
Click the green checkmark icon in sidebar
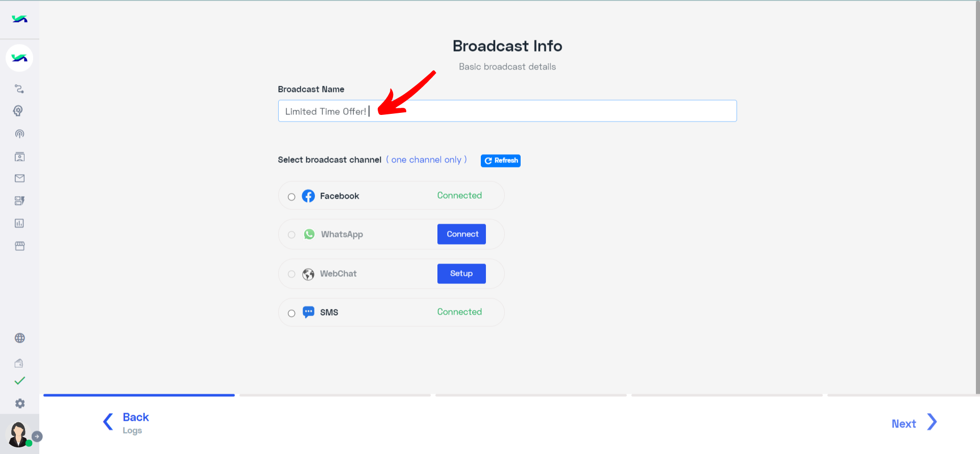point(19,381)
